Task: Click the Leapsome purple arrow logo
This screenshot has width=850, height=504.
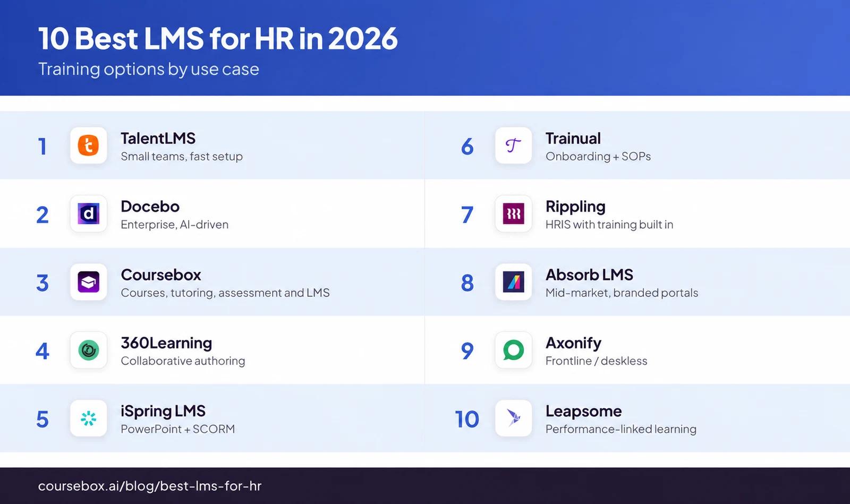Action: pos(514,418)
